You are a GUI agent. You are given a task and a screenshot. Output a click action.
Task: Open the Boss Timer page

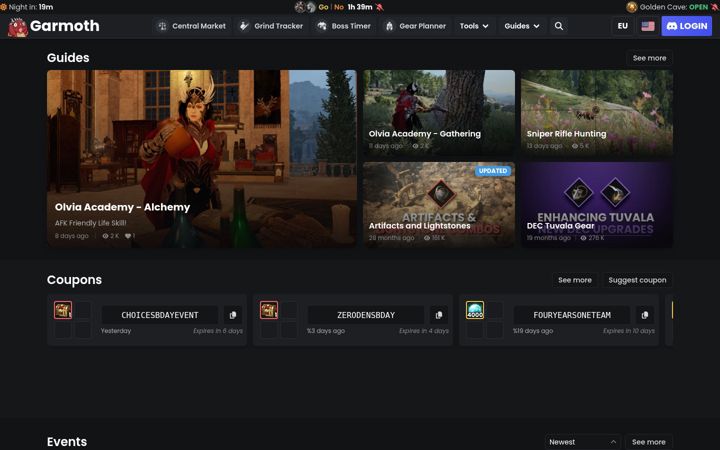[344, 26]
